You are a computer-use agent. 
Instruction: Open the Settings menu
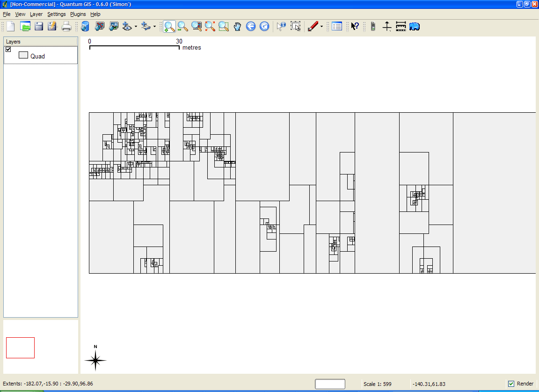click(56, 15)
